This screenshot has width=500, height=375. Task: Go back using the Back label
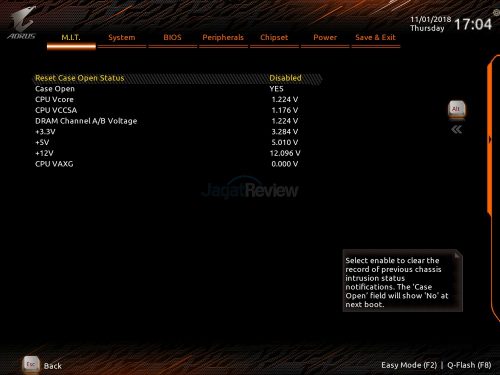tap(53, 366)
